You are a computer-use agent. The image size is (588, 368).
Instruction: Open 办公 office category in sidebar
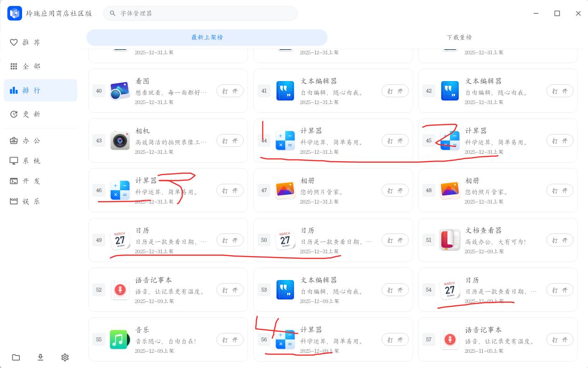click(40, 141)
